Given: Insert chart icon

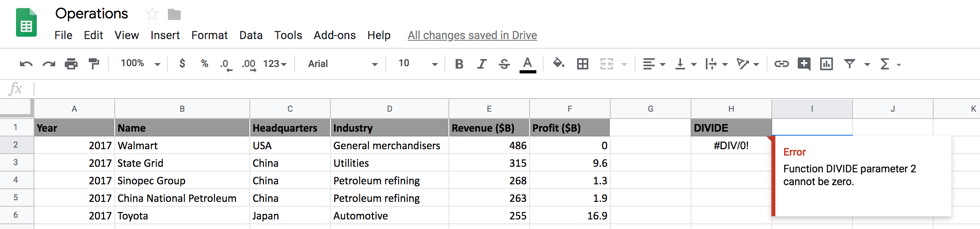Looking at the screenshot, I should pyautogui.click(x=826, y=64).
